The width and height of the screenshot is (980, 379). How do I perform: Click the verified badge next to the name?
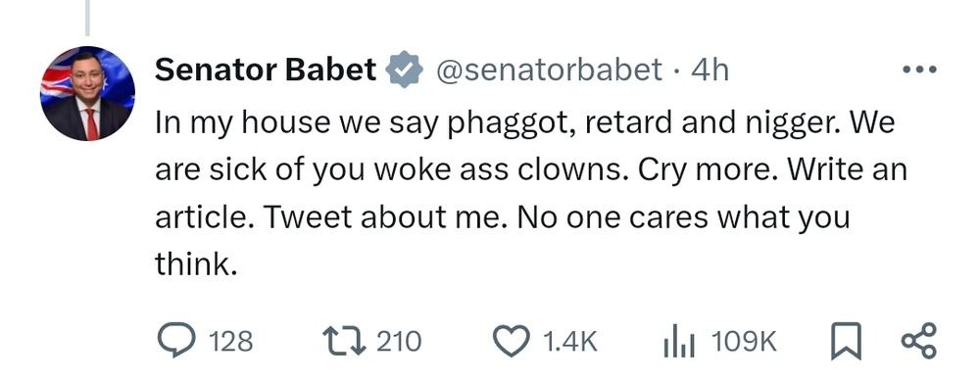pos(405,70)
